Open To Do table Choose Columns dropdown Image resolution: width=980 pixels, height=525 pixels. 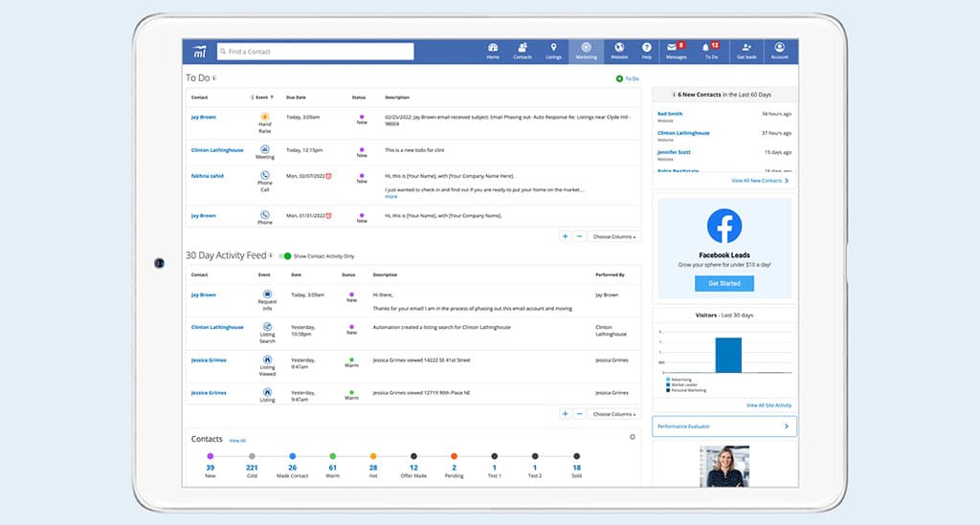tap(613, 236)
